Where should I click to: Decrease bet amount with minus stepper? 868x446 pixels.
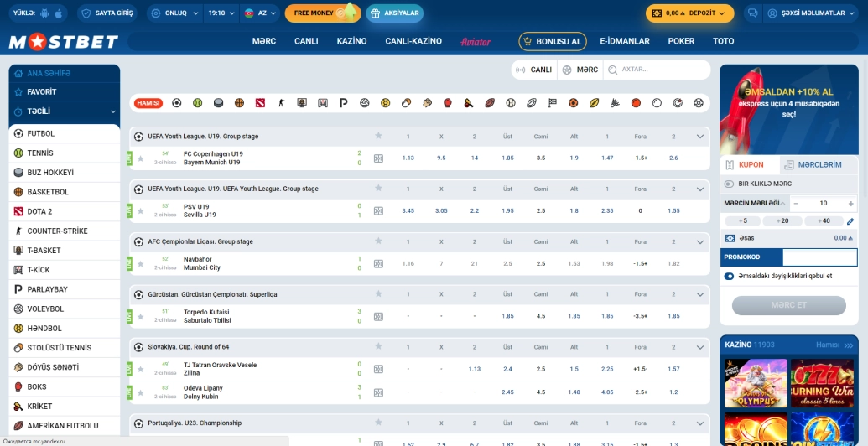[796, 204]
